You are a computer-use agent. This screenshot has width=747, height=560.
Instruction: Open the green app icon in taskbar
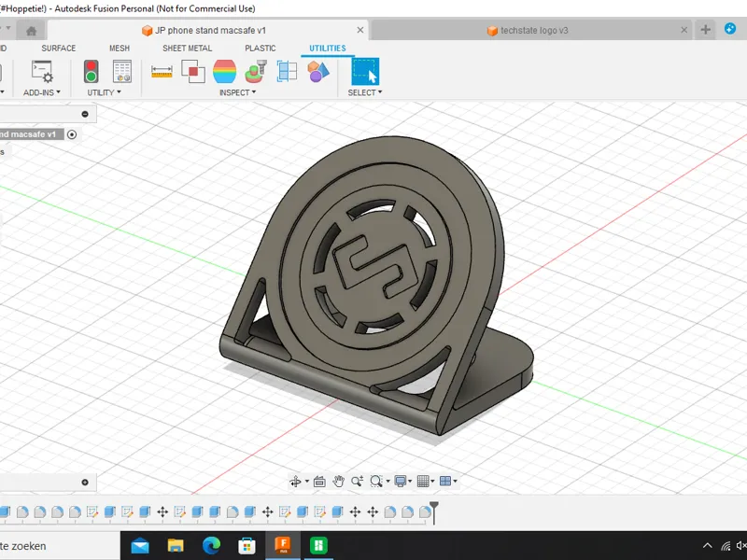[318, 545]
